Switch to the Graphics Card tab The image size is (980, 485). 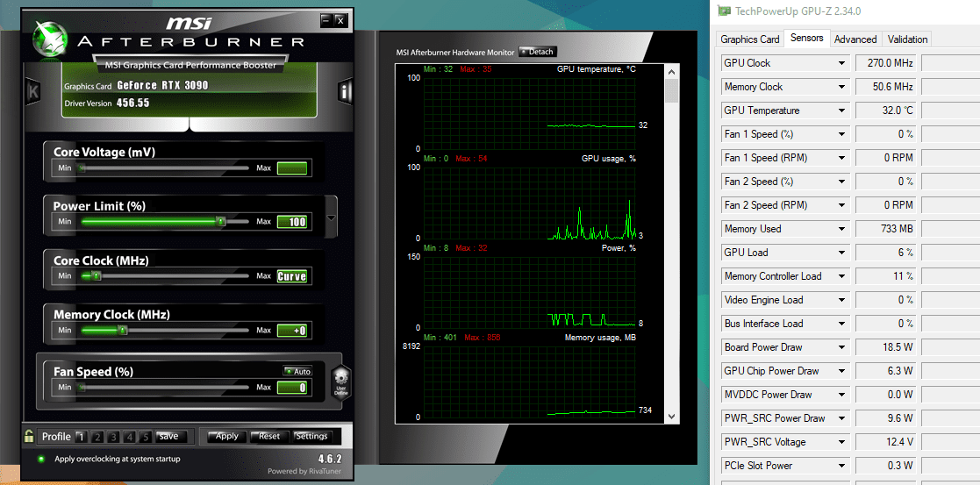pyautogui.click(x=750, y=39)
